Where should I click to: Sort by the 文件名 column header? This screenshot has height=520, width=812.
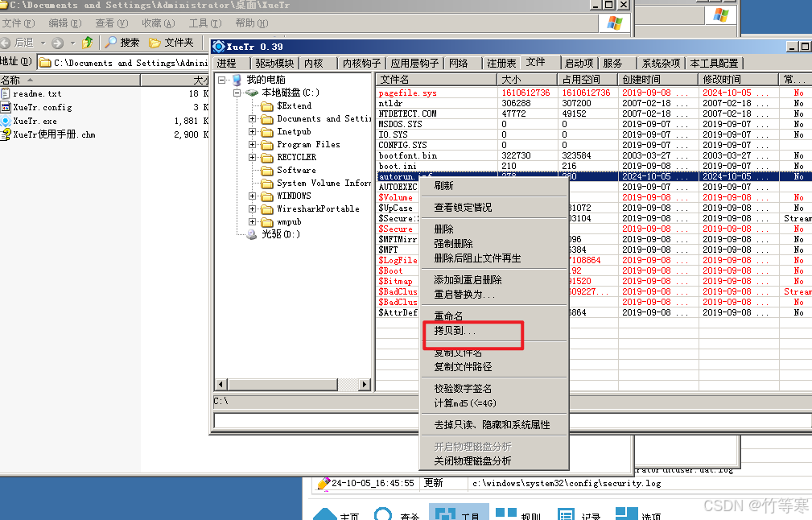click(x=394, y=80)
